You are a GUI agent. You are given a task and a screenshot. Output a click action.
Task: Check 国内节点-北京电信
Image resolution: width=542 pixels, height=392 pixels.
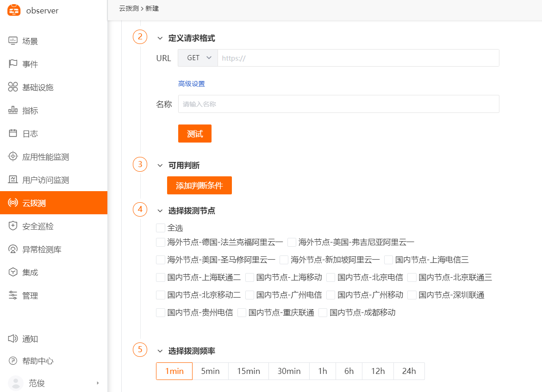[331, 277]
